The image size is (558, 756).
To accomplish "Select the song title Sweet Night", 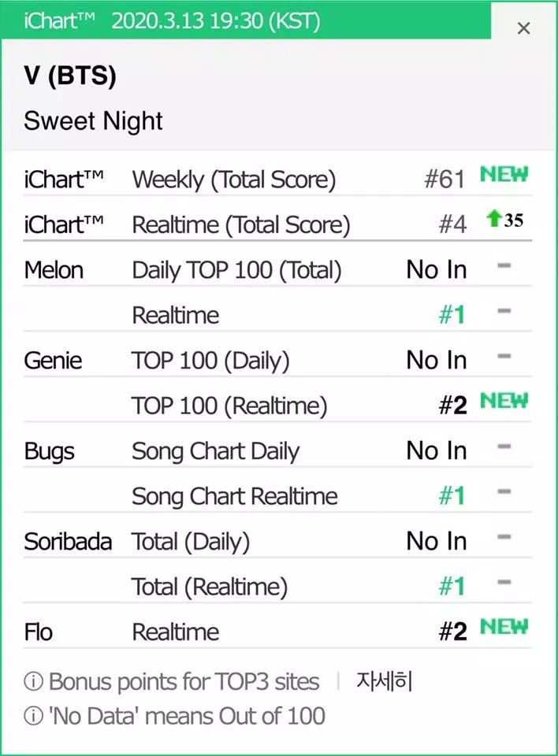I will 93,121.
